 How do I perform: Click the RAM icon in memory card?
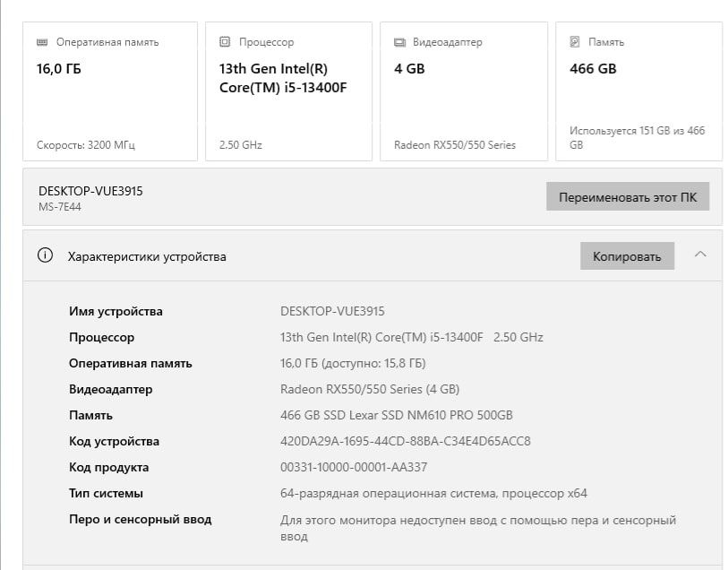[42, 42]
